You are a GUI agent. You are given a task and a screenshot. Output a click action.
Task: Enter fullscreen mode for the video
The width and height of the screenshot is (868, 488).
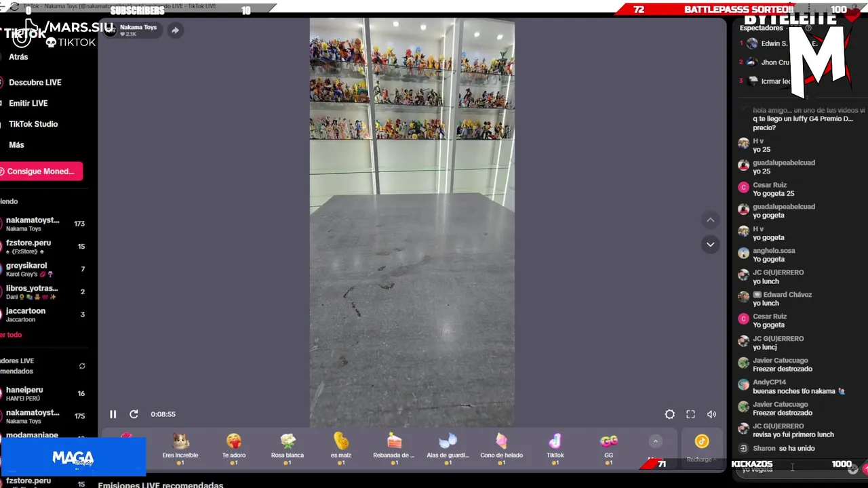690,414
